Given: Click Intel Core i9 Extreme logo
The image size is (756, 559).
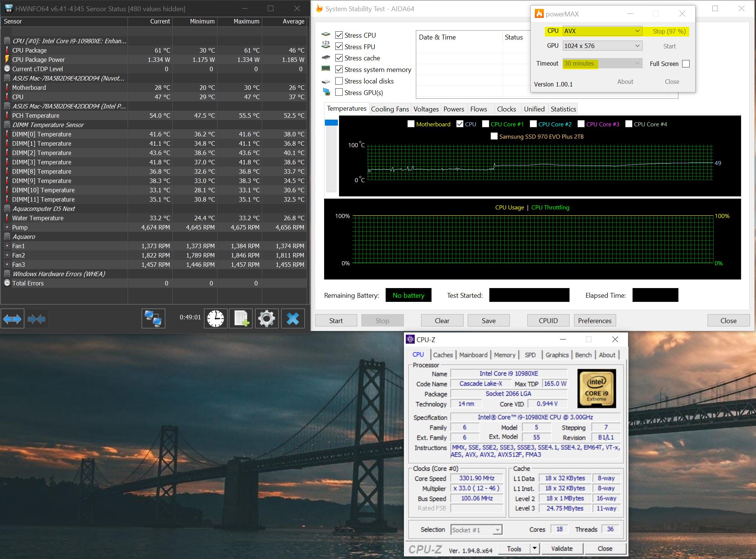Looking at the screenshot, I should [x=596, y=388].
